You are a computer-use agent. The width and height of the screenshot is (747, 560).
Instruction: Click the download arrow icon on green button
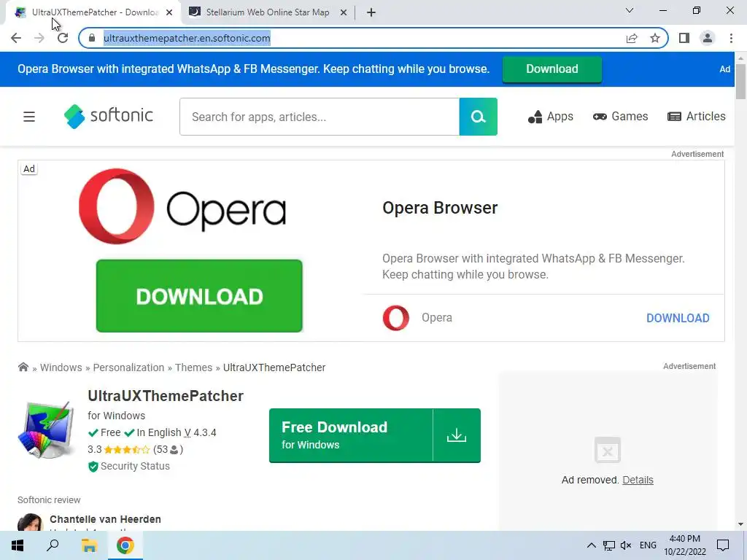click(457, 435)
